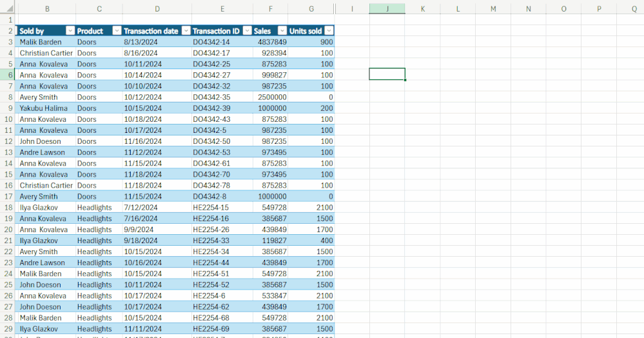Select Andre Lawson in row 13

point(46,152)
